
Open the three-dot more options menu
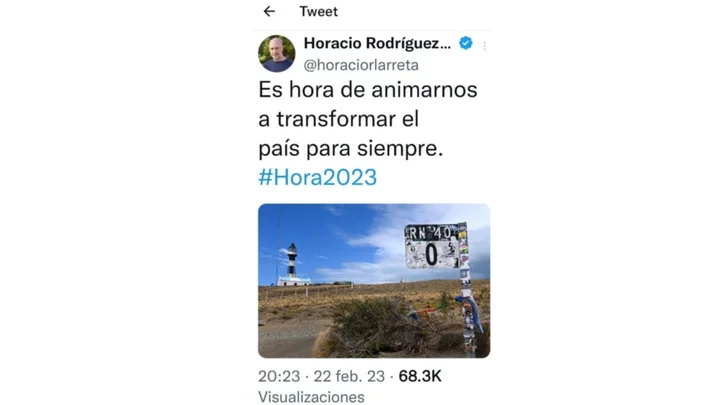[x=484, y=46]
